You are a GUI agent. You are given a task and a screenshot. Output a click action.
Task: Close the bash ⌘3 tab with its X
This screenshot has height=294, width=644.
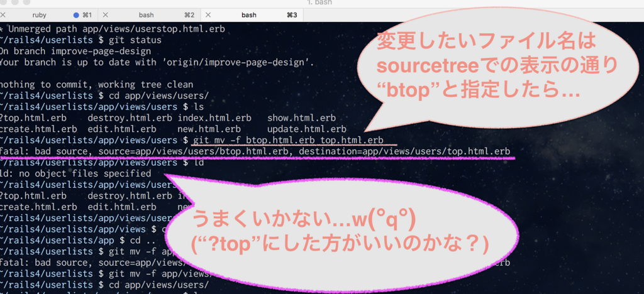[x=208, y=15]
